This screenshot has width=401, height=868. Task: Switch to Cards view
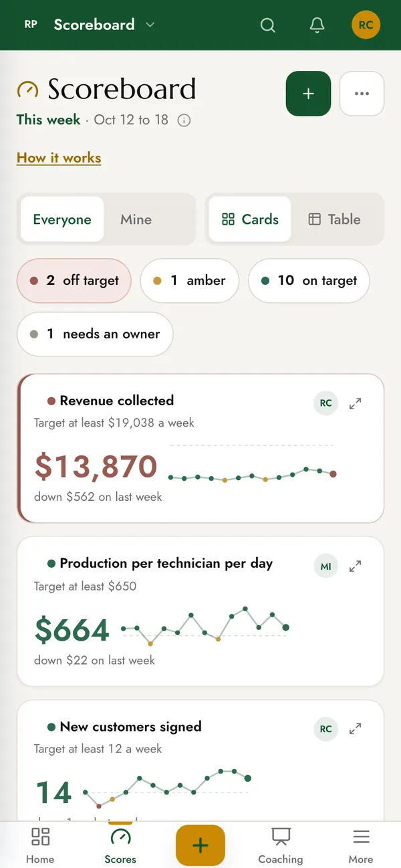click(x=250, y=219)
